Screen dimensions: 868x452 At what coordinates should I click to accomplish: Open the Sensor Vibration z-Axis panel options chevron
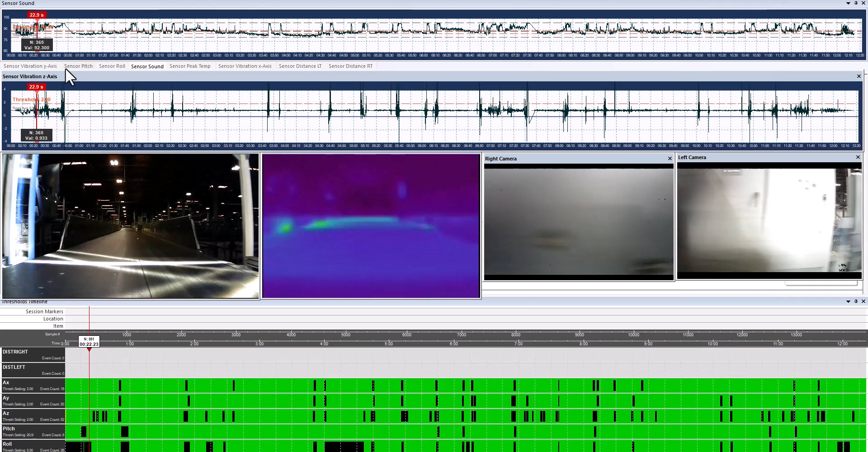(859, 76)
